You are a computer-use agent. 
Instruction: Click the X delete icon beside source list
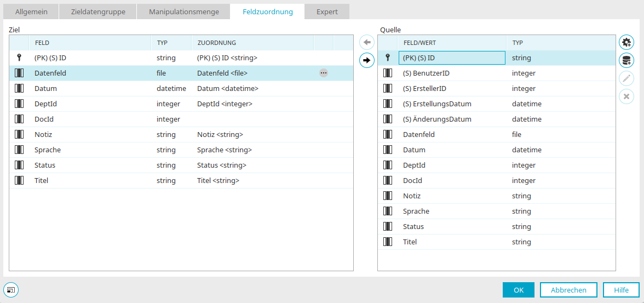point(626,96)
